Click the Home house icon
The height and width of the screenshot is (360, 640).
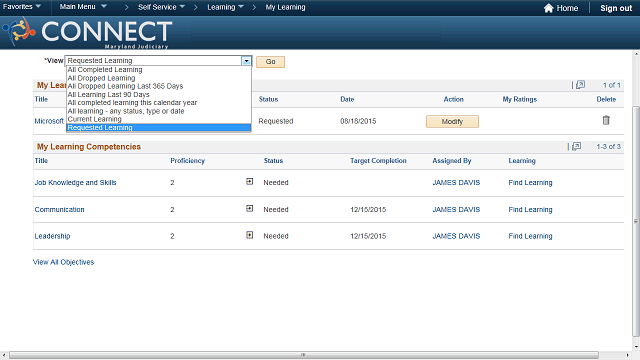[x=549, y=8]
